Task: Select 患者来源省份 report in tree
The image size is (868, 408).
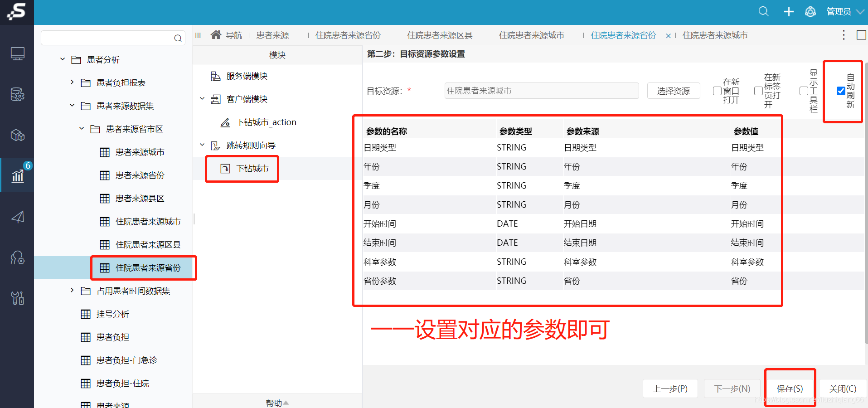Action: click(x=140, y=175)
